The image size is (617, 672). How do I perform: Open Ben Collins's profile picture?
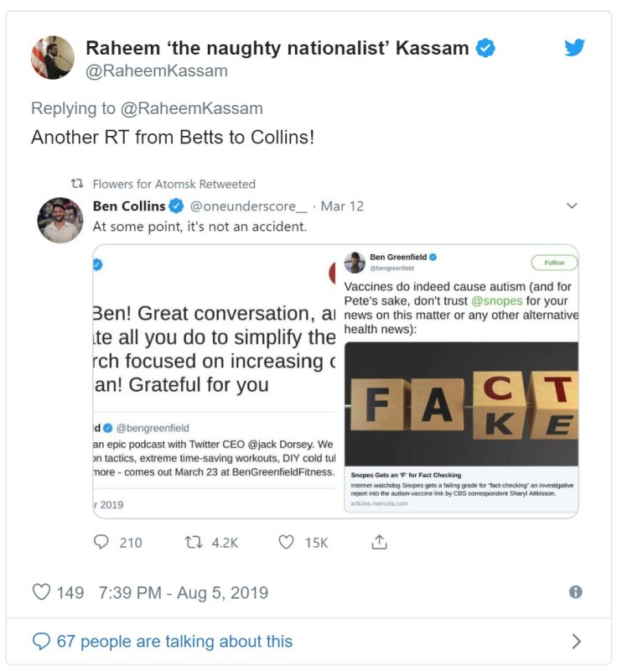point(60,221)
